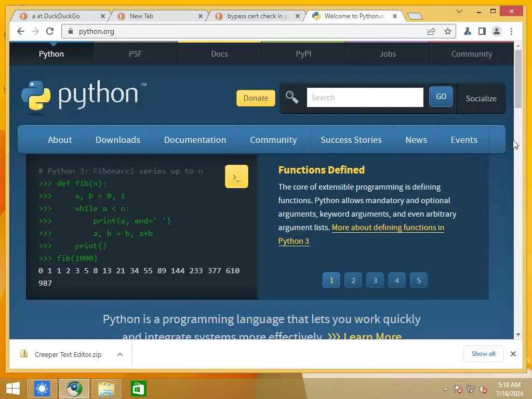Click the magnifying glass search icon

(292, 97)
